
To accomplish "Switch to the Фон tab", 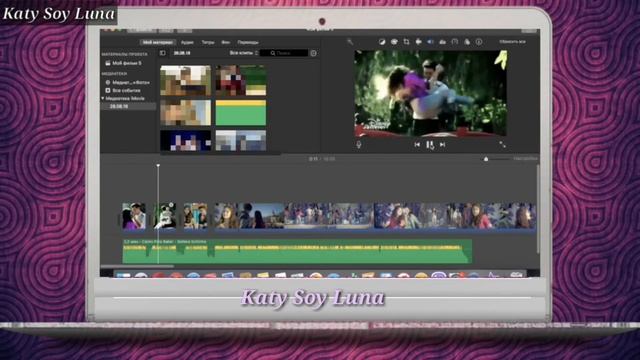I will click(x=225, y=42).
